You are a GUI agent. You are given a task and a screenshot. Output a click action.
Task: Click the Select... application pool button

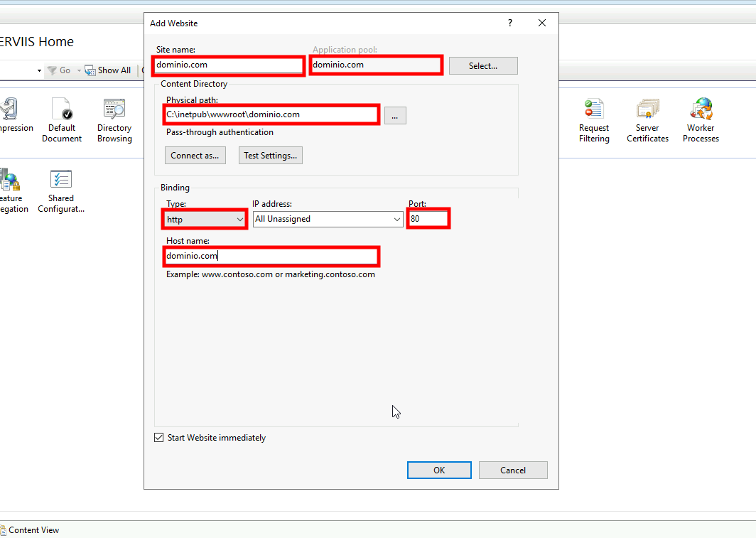point(483,66)
